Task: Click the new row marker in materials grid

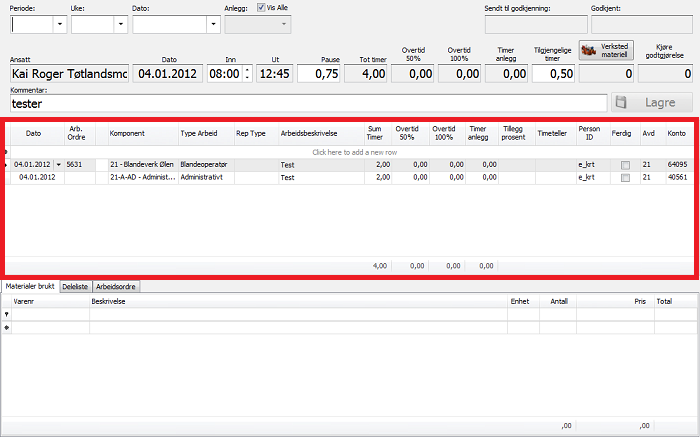Action: pyautogui.click(x=6, y=327)
